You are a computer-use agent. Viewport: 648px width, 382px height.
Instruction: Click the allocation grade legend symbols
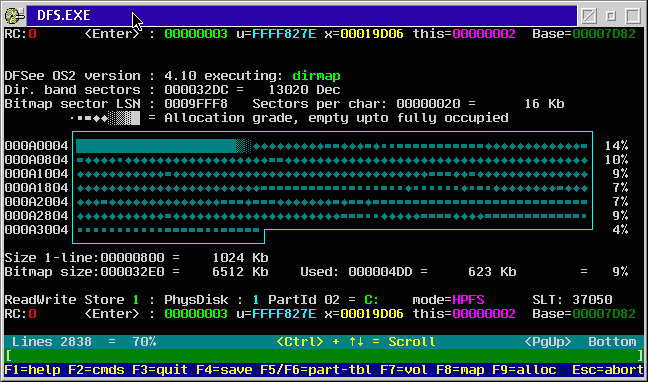[105, 118]
